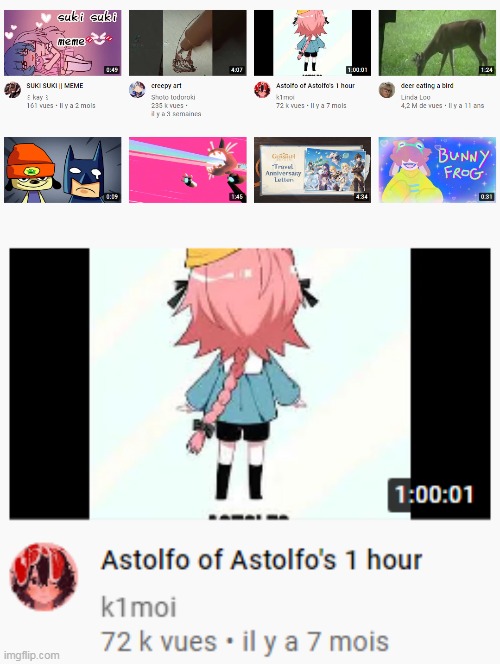The width and height of the screenshot is (500, 664).
Task: Open the Bunny Frog video thumbnail
Action: (437, 170)
